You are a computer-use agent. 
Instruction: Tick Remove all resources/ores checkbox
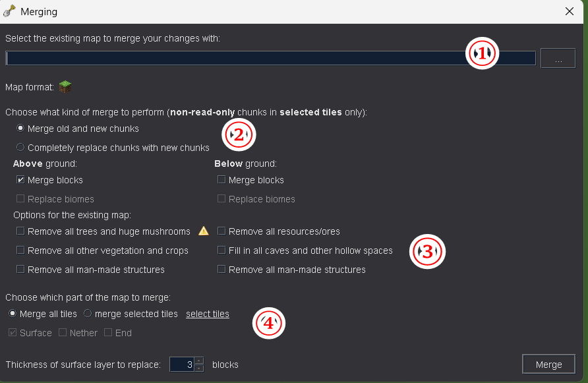click(221, 231)
